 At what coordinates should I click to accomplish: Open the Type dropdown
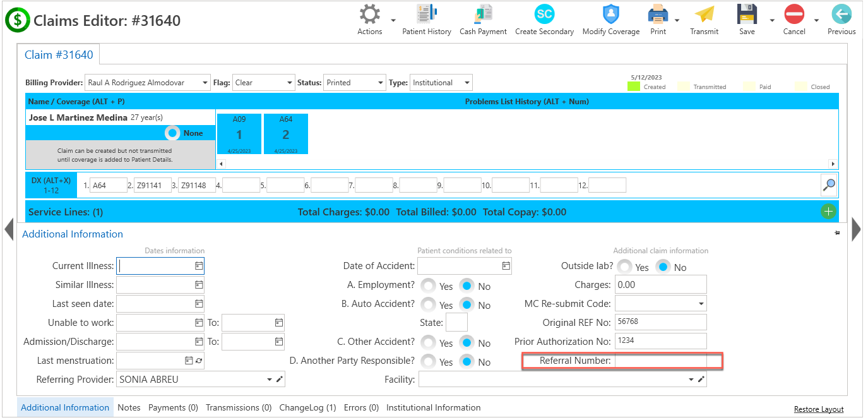pyautogui.click(x=467, y=83)
